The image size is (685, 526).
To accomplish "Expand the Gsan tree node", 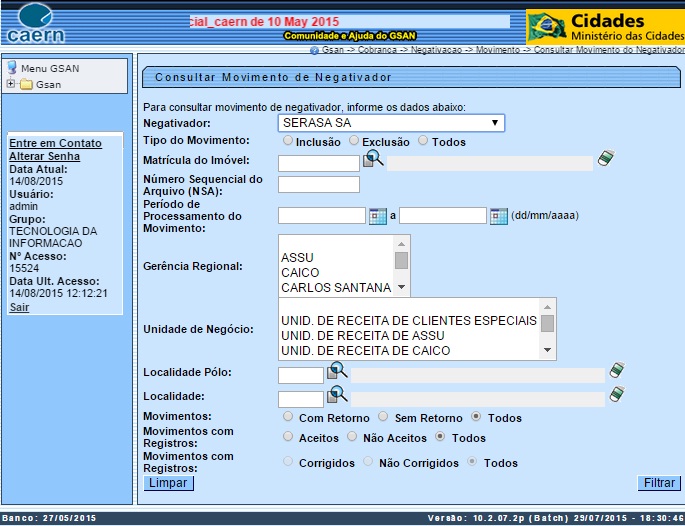I will pos(12,84).
